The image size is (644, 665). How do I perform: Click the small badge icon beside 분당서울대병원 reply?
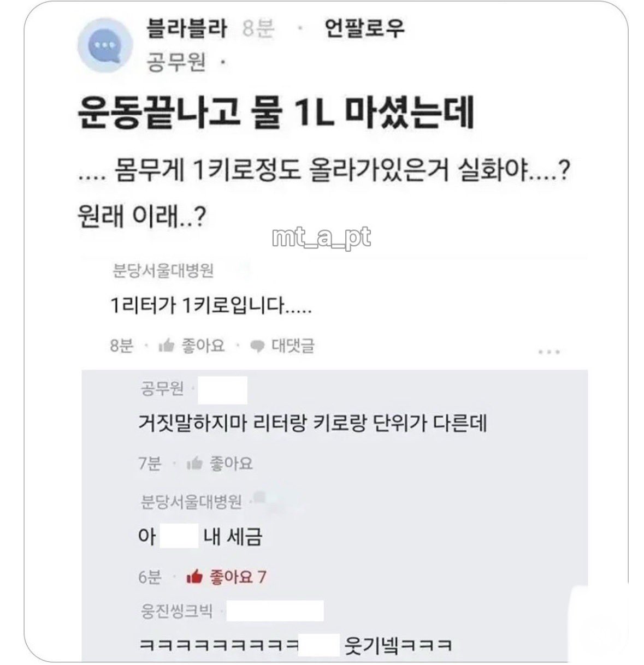(x=259, y=496)
